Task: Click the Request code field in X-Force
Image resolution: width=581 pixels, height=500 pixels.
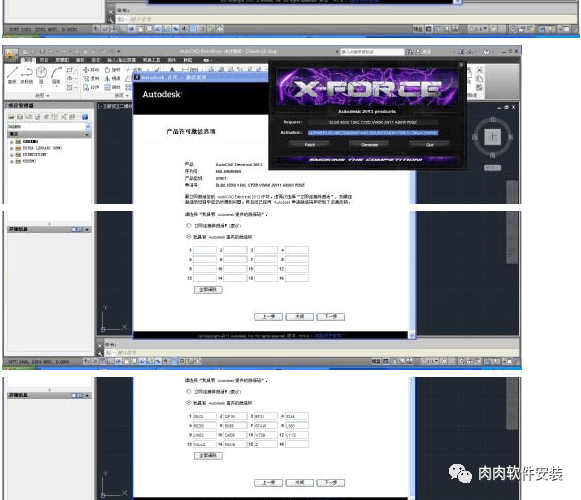Action: pos(373,122)
